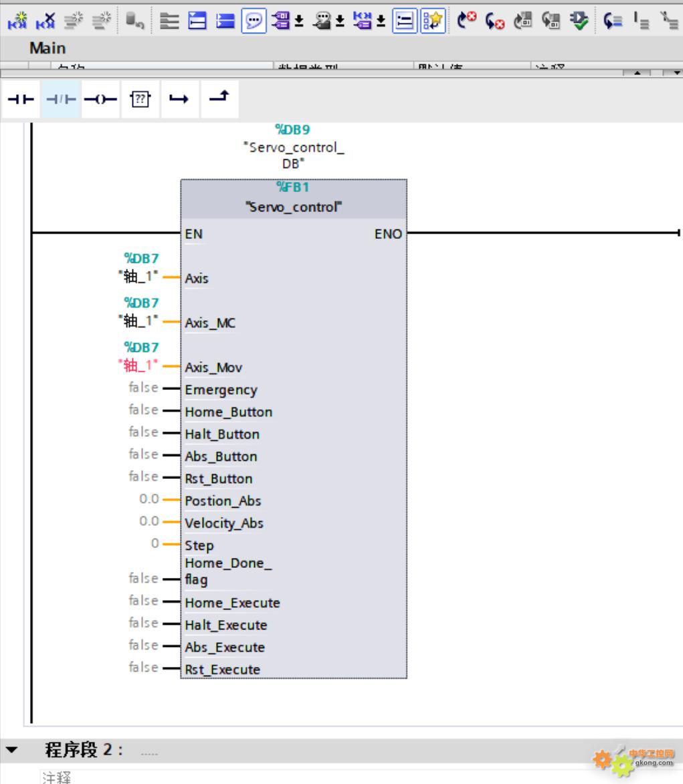Click the "Servo_control" FB1 block header
The height and width of the screenshot is (784, 683).
[293, 207]
